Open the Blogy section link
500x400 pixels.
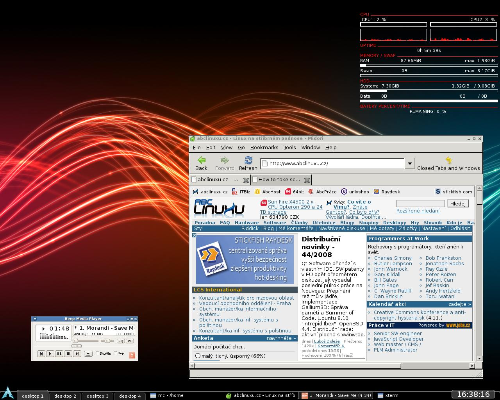point(347,222)
